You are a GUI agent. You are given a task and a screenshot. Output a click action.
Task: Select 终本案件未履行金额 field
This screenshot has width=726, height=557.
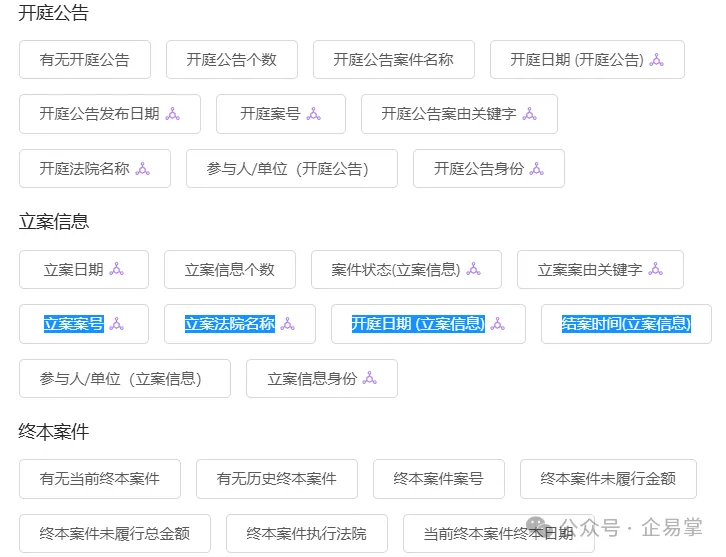coord(608,479)
